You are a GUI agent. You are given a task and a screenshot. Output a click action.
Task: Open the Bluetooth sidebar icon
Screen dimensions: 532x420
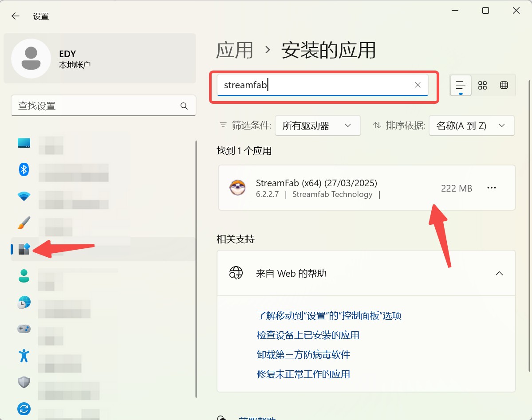(x=24, y=169)
